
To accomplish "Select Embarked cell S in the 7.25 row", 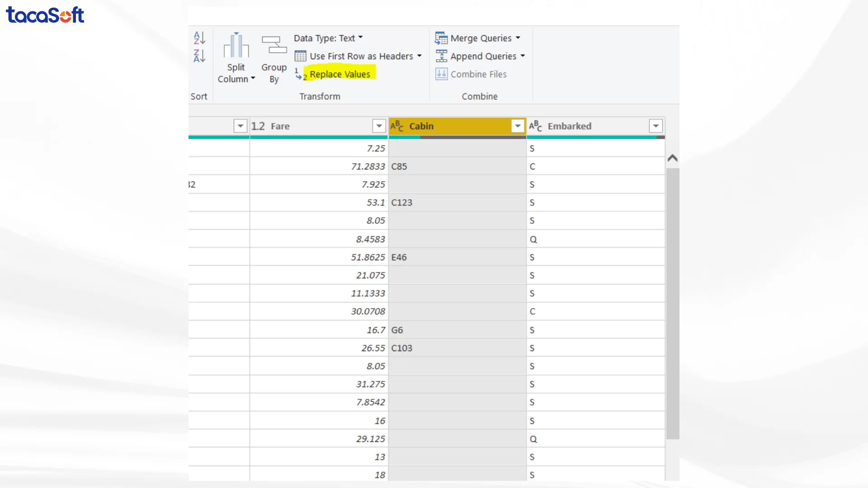I will point(596,148).
